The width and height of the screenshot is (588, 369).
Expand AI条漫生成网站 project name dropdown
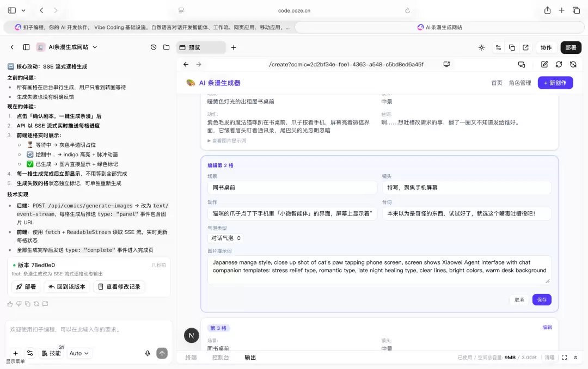[95, 47]
